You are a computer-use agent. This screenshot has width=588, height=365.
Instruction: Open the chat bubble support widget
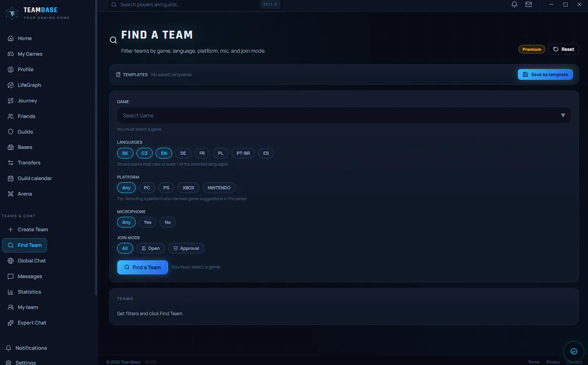click(574, 351)
